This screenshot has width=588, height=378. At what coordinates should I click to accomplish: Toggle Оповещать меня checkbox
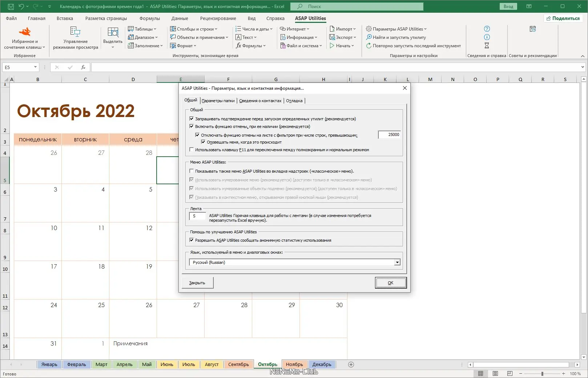click(203, 142)
